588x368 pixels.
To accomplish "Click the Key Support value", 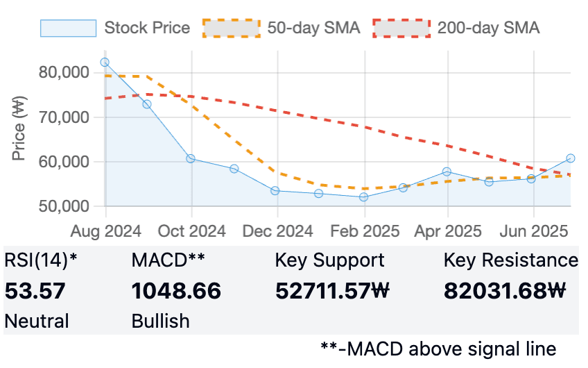I will pos(332,290).
